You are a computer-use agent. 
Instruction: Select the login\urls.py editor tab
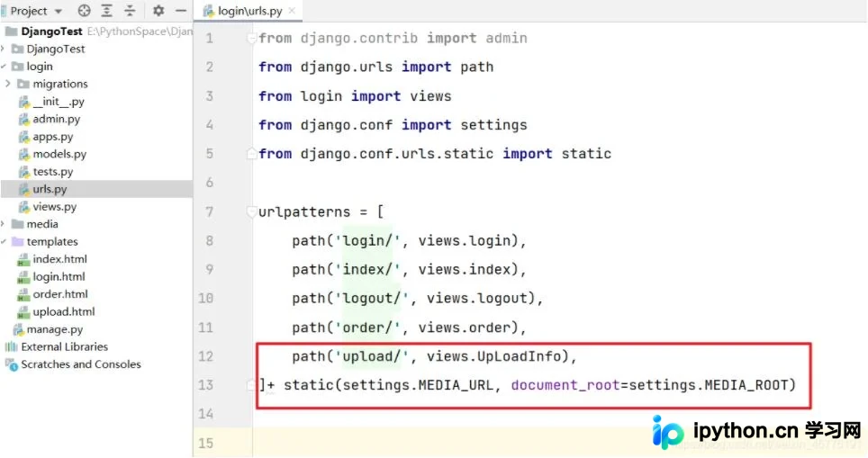(x=249, y=11)
